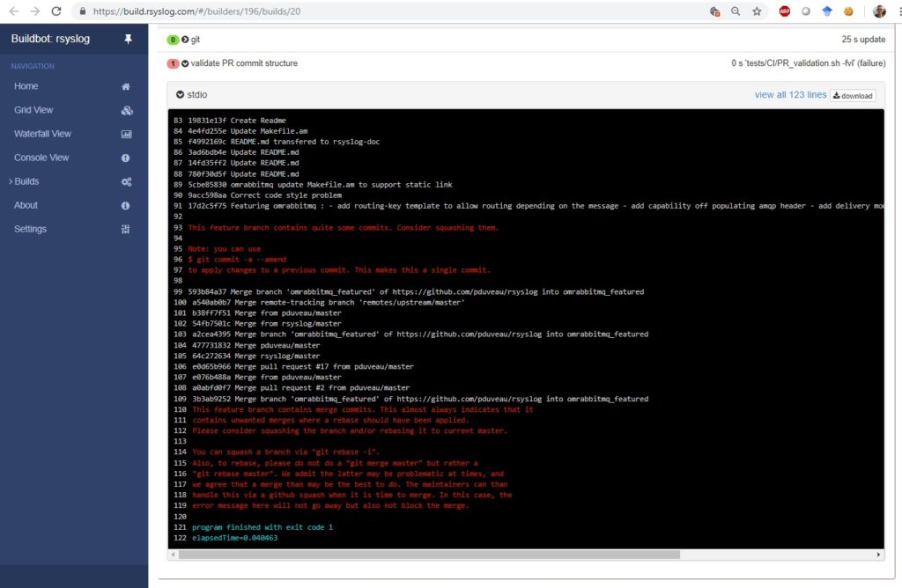Collapse the validate PR commit structure step
The height and width of the screenshot is (588, 902).
pyautogui.click(x=185, y=63)
